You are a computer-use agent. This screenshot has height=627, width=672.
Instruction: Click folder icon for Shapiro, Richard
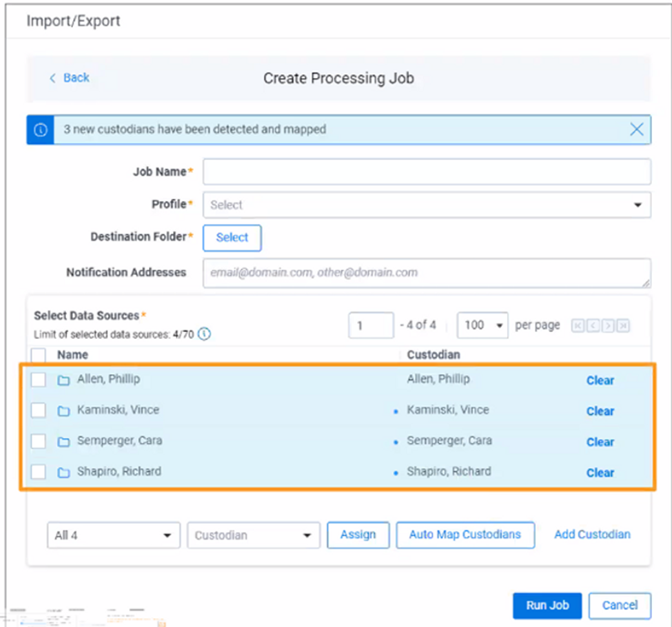[x=63, y=473]
